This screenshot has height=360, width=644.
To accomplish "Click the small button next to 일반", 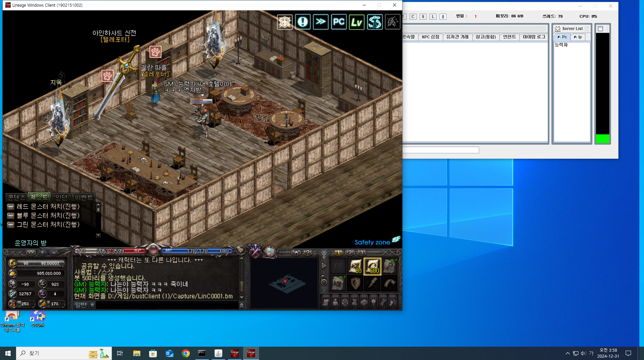I will coord(92,305).
